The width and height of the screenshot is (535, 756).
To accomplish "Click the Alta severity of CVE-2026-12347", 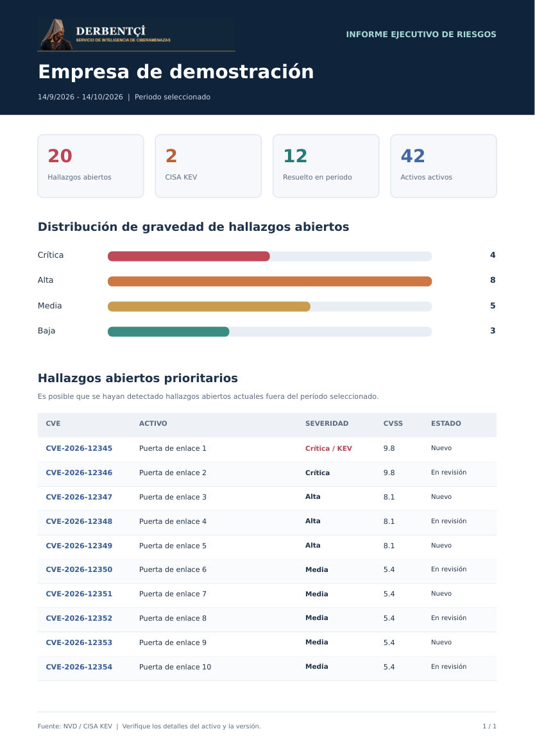I will point(312,496).
